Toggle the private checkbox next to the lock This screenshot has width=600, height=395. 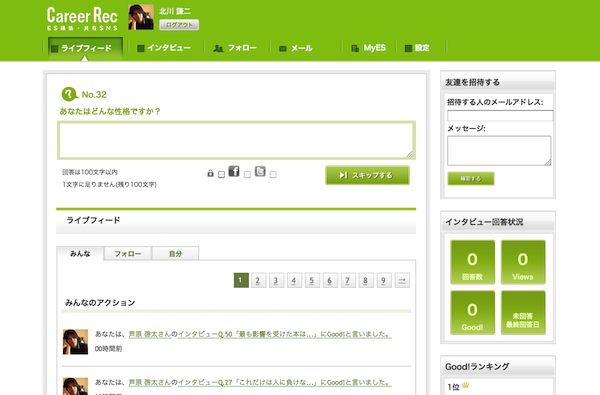pos(221,175)
